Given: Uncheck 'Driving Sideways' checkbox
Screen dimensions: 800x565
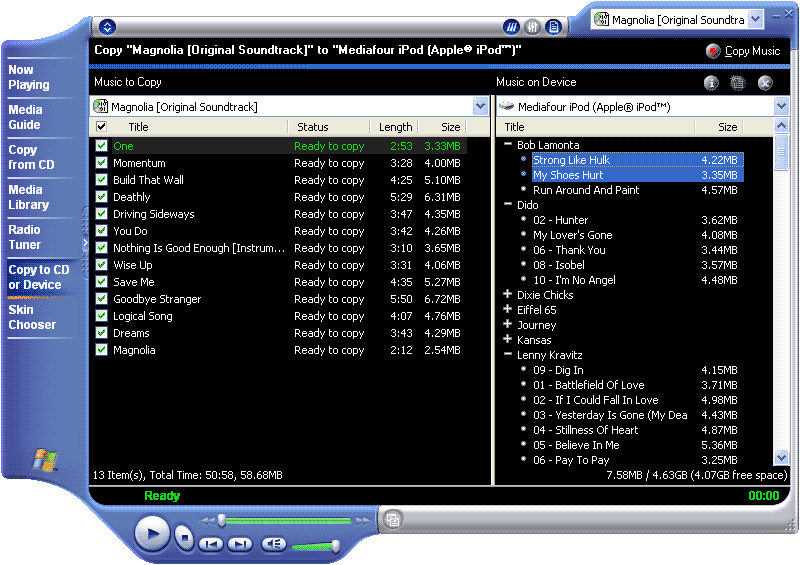Looking at the screenshot, I should tap(102, 213).
